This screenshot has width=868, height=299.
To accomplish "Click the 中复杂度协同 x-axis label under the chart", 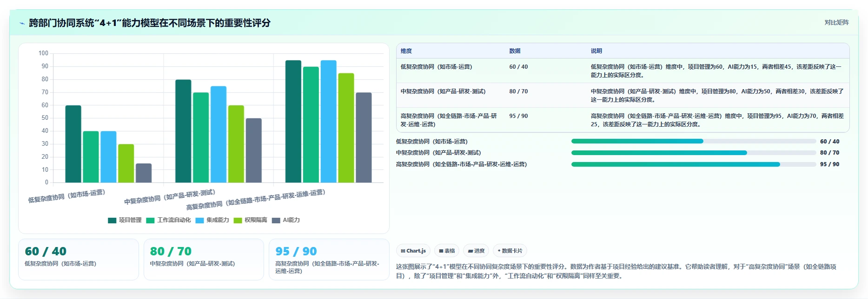I will 170,197.
